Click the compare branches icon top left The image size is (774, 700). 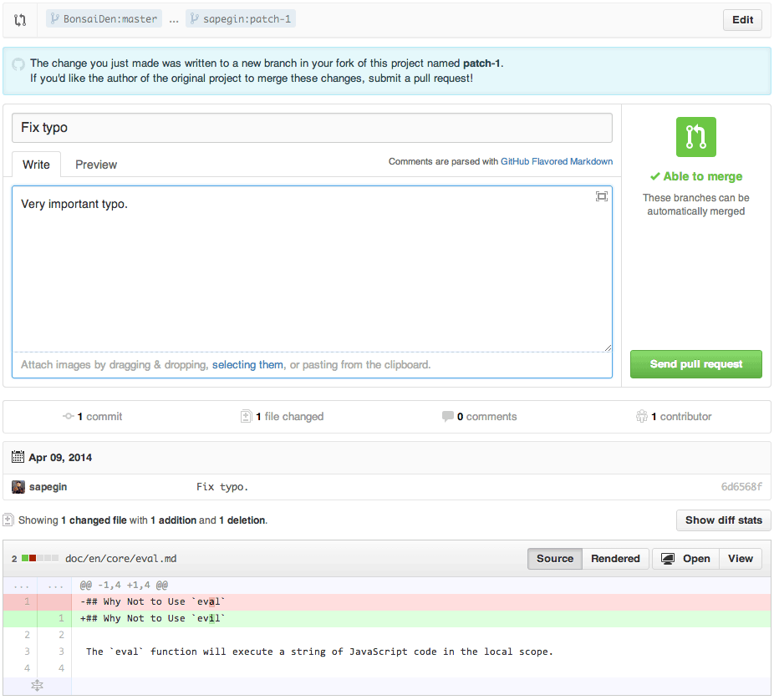[20, 19]
